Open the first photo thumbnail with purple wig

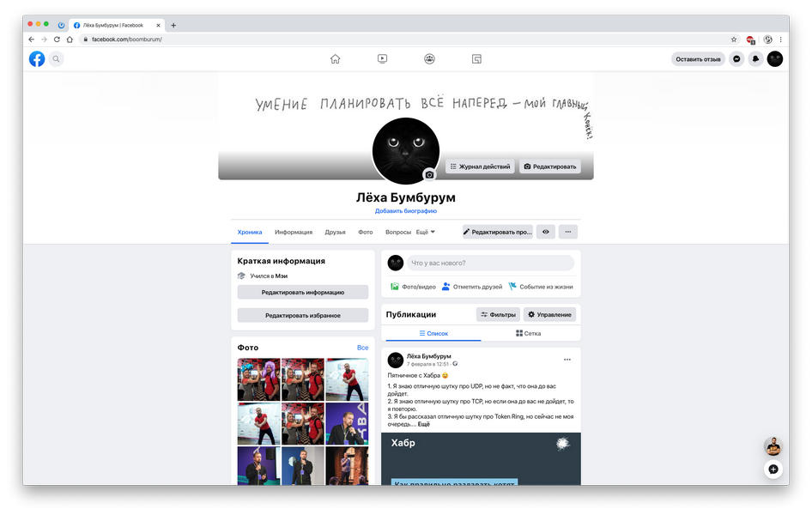click(259, 379)
